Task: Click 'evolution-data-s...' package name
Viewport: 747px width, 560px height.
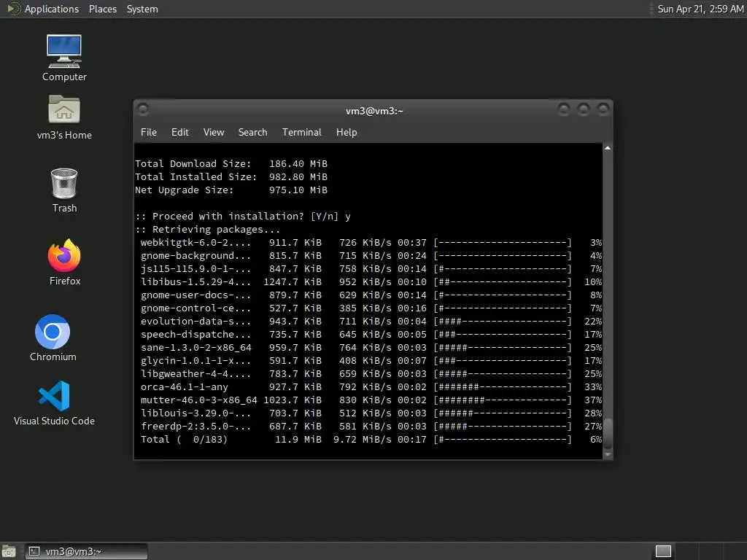Action: pos(196,322)
